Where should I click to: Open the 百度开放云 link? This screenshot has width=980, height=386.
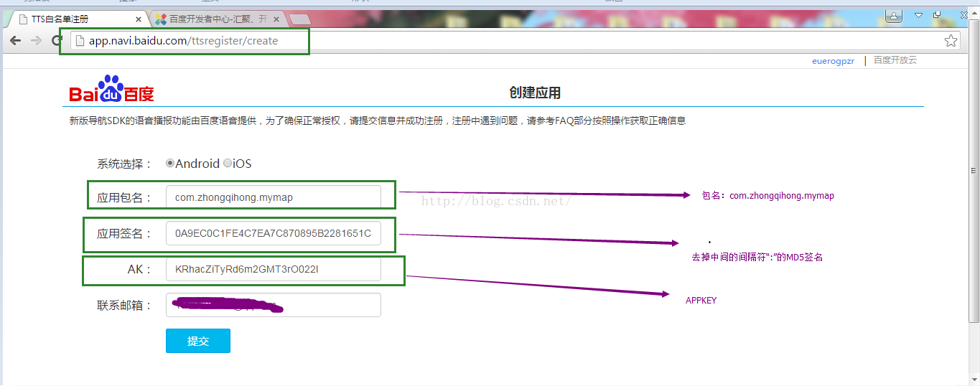tap(895, 60)
